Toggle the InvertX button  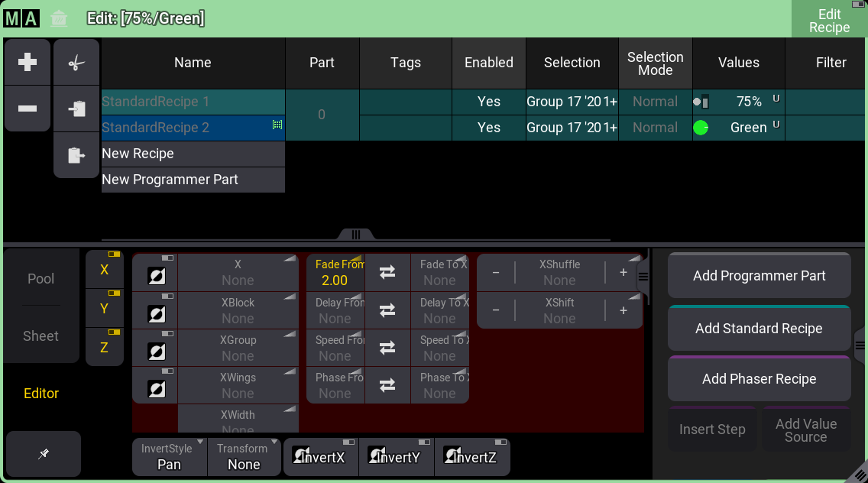point(321,457)
